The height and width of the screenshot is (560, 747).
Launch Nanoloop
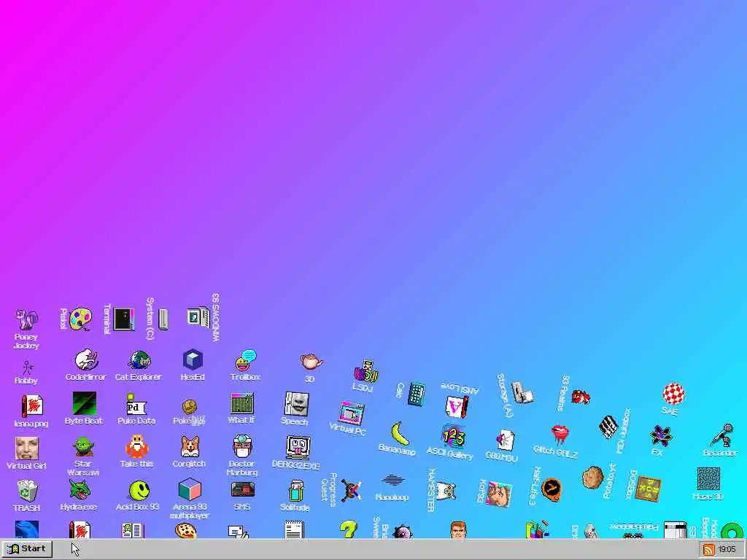coord(392,480)
